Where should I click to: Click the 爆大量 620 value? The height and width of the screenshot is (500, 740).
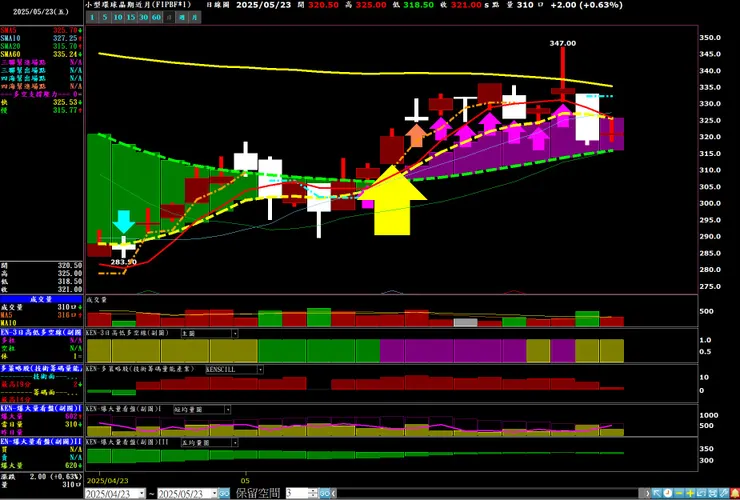pyautogui.click(x=71, y=466)
